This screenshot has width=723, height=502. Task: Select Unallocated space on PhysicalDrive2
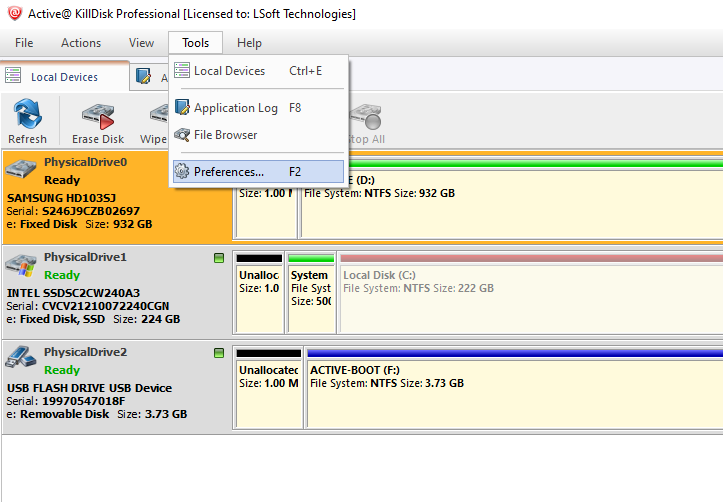267,385
